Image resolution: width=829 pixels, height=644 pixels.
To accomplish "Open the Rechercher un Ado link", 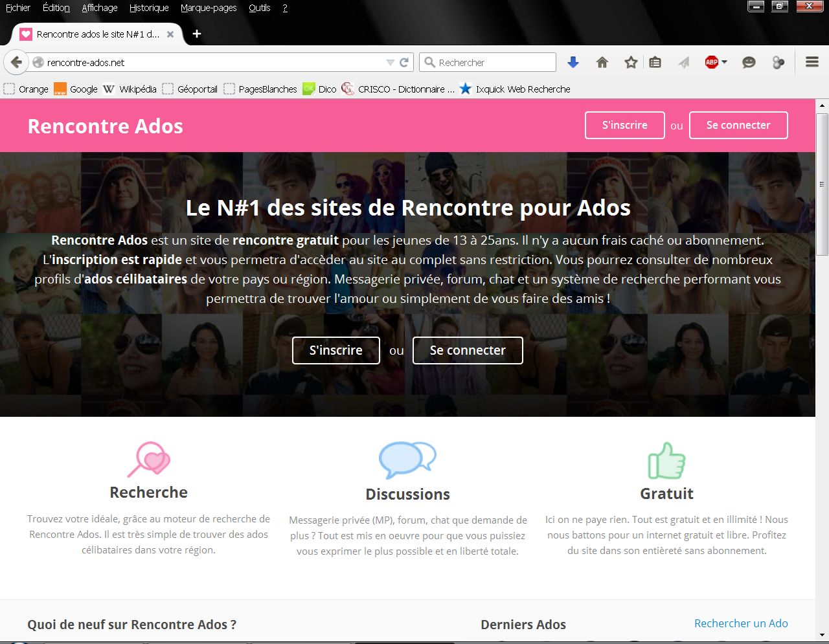I will click(x=741, y=623).
